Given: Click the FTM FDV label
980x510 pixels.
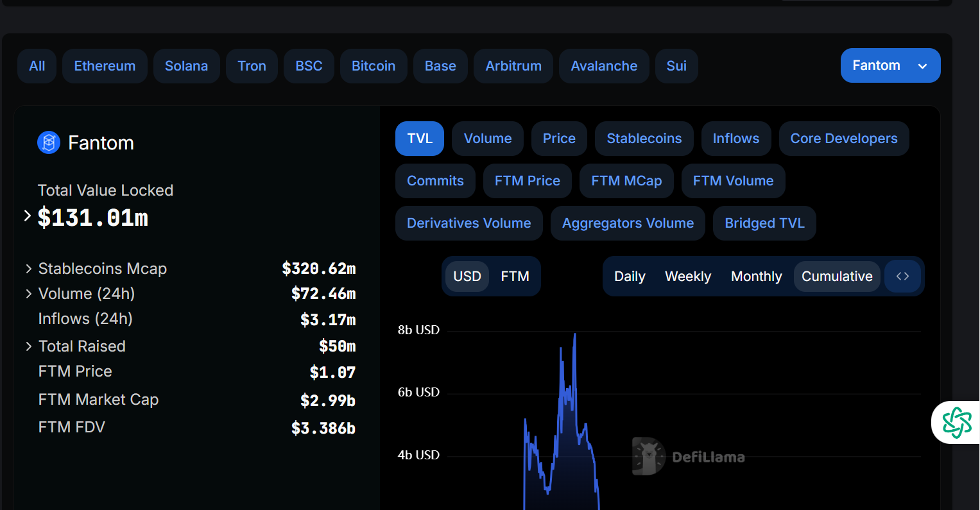Looking at the screenshot, I should pos(71,427).
